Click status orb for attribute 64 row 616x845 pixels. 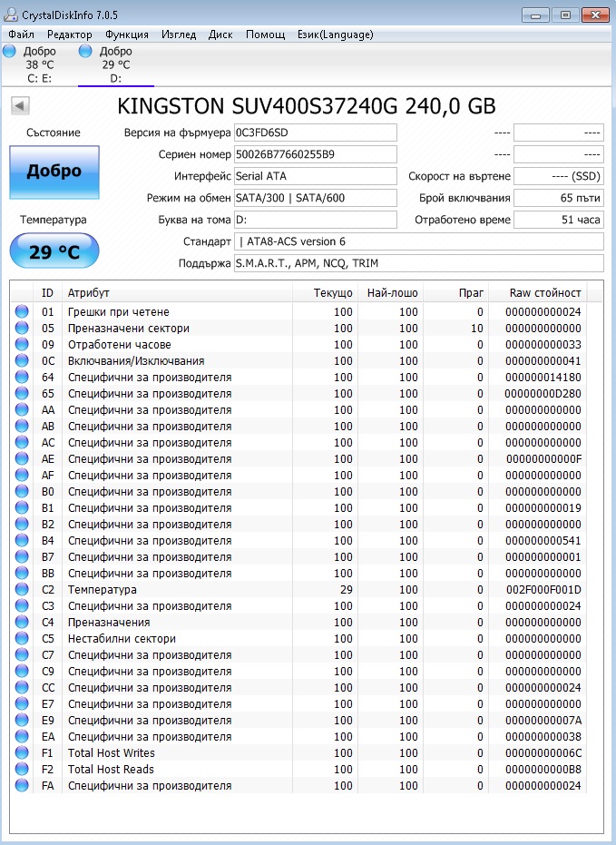(x=22, y=377)
